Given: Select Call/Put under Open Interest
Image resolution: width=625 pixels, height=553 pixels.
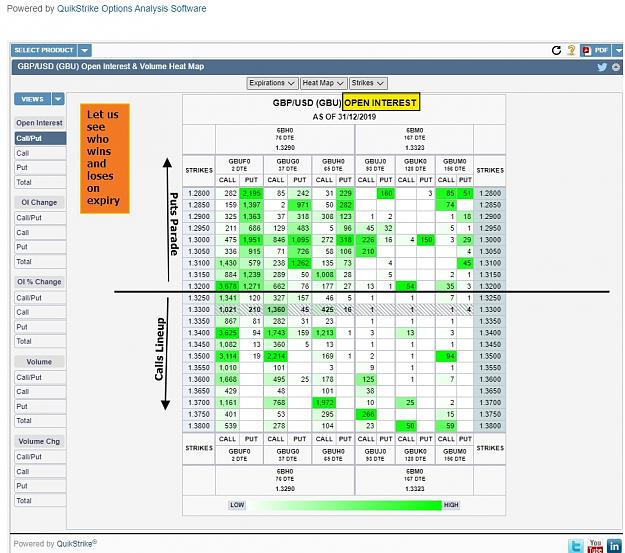Looking at the screenshot, I should (40, 138).
